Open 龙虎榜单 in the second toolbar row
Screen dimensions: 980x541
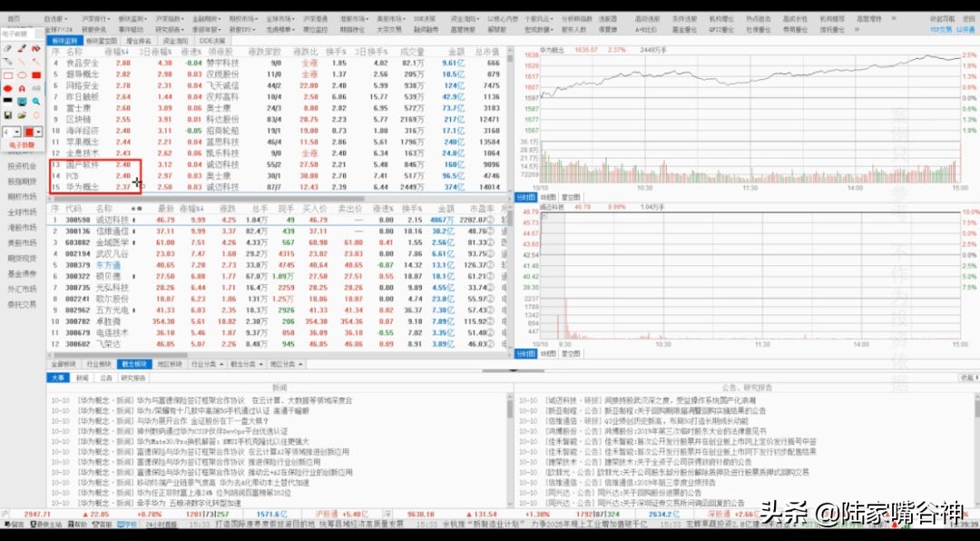[279, 29]
